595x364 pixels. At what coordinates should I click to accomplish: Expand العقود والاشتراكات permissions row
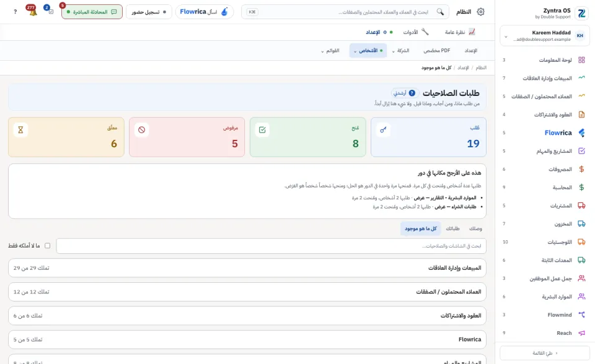pos(247,316)
